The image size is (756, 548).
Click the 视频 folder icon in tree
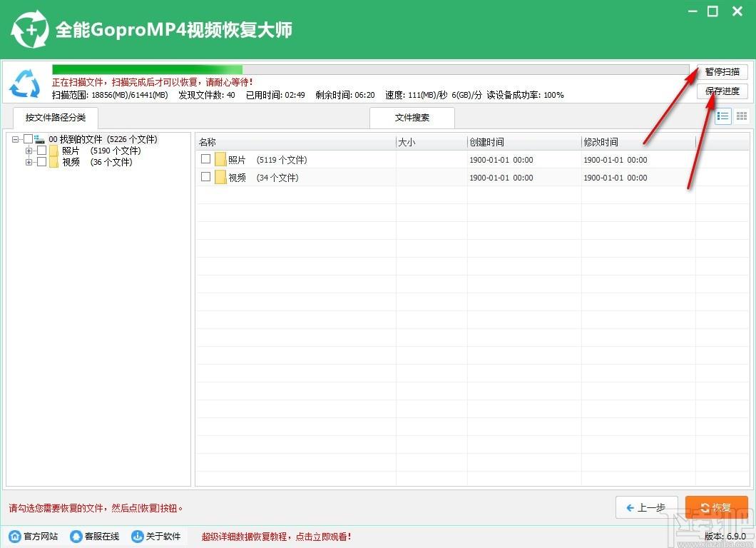point(53,162)
